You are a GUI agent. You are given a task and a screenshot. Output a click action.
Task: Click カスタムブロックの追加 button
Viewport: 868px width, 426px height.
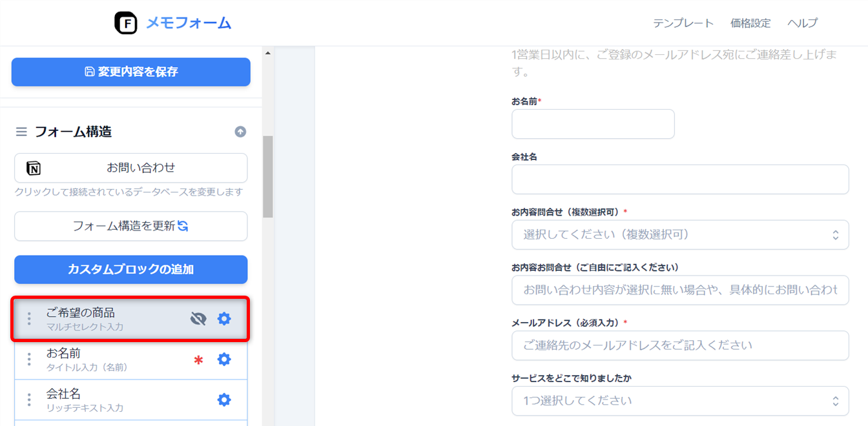point(131,269)
